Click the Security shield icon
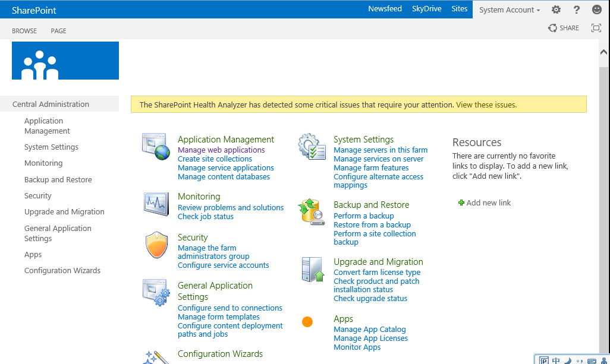The width and height of the screenshot is (610, 364). (156, 245)
